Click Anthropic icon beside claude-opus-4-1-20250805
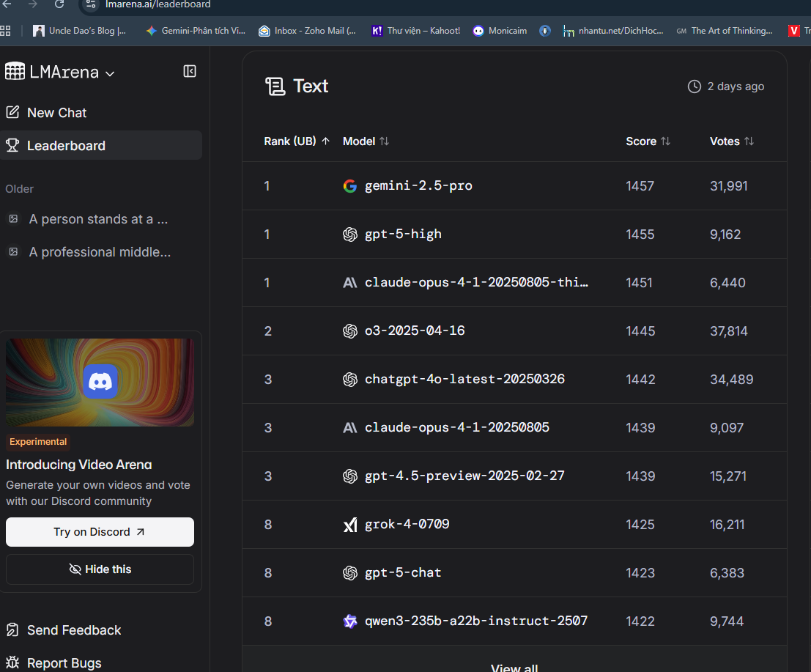Image resolution: width=811 pixels, height=672 pixels. point(350,428)
